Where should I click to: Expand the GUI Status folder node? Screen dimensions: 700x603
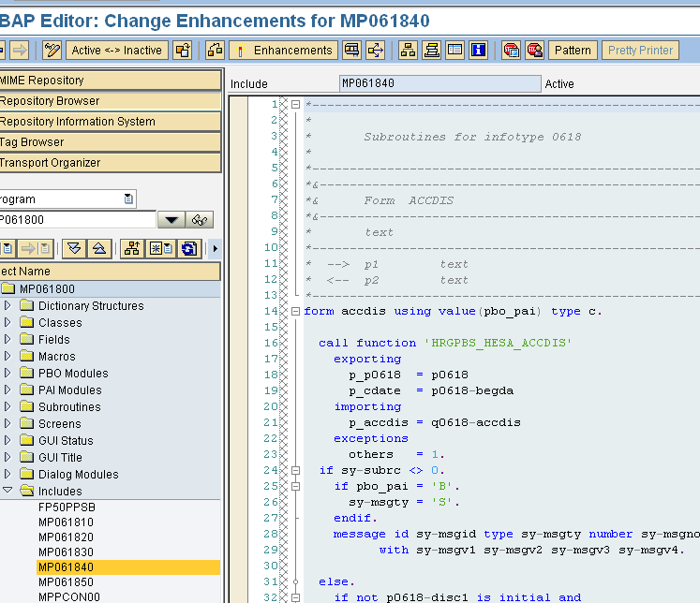(x=7, y=440)
